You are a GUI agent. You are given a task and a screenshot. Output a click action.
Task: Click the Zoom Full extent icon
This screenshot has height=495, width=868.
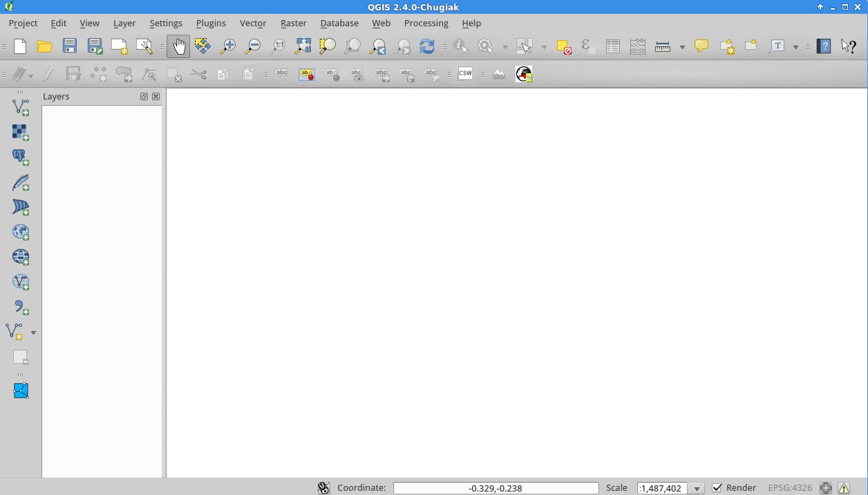click(303, 46)
